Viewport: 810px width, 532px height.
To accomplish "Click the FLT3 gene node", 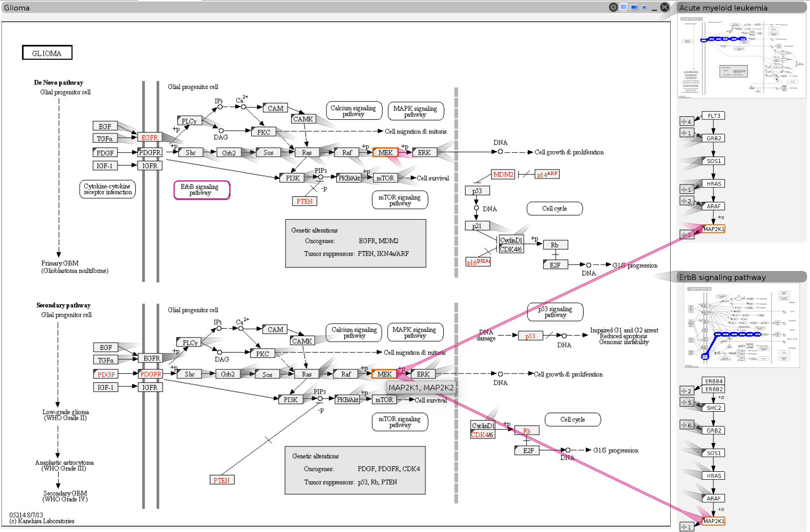I will point(713,116).
